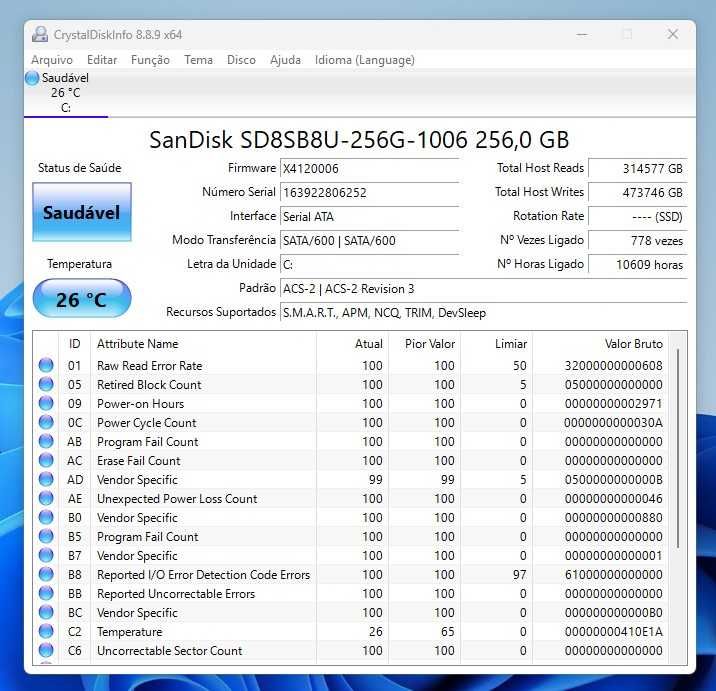The image size is (716, 691).
Task: Click the status orb in row B8
Action: point(46,574)
